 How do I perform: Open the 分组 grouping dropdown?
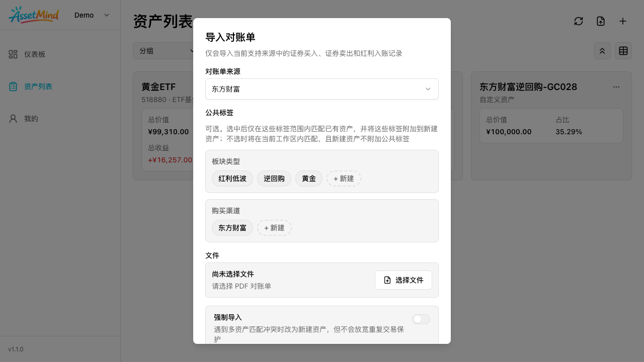166,51
